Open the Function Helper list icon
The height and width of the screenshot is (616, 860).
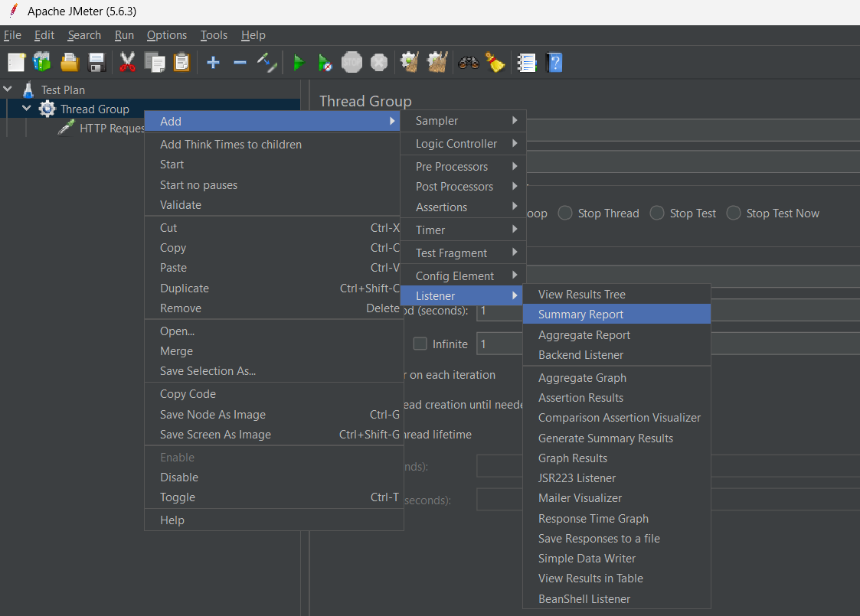(x=527, y=63)
